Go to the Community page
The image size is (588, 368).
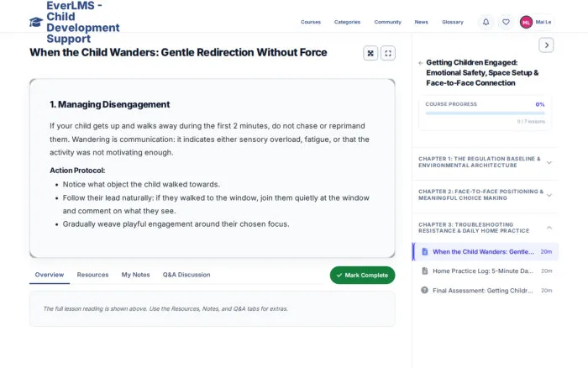coord(388,22)
